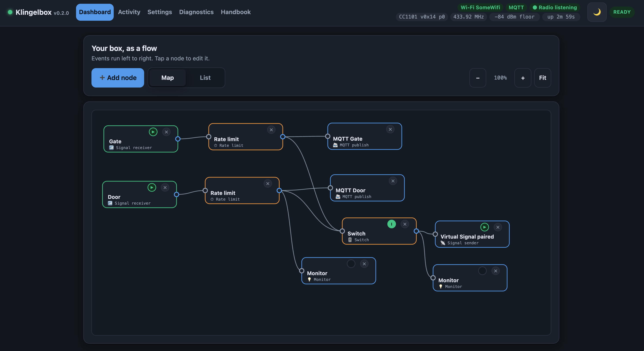Click the Gate signal receiver type icon
Image resolution: width=644 pixels, height=351 pixels.
[111, 147]
